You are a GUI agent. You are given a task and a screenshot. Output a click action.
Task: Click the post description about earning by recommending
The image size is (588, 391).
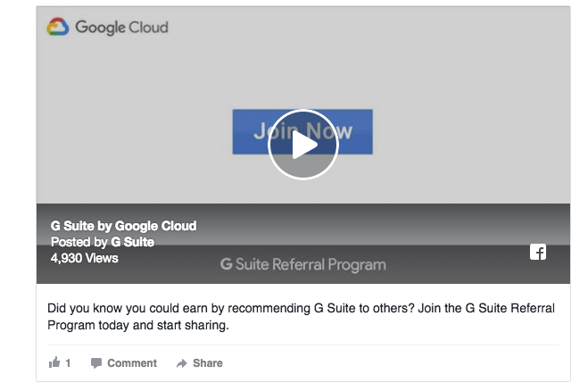click(x=301, y=316)
